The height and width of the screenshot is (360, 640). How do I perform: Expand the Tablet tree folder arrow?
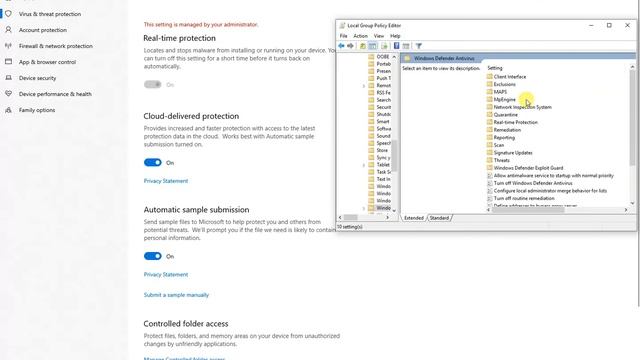tap(364, 165)
